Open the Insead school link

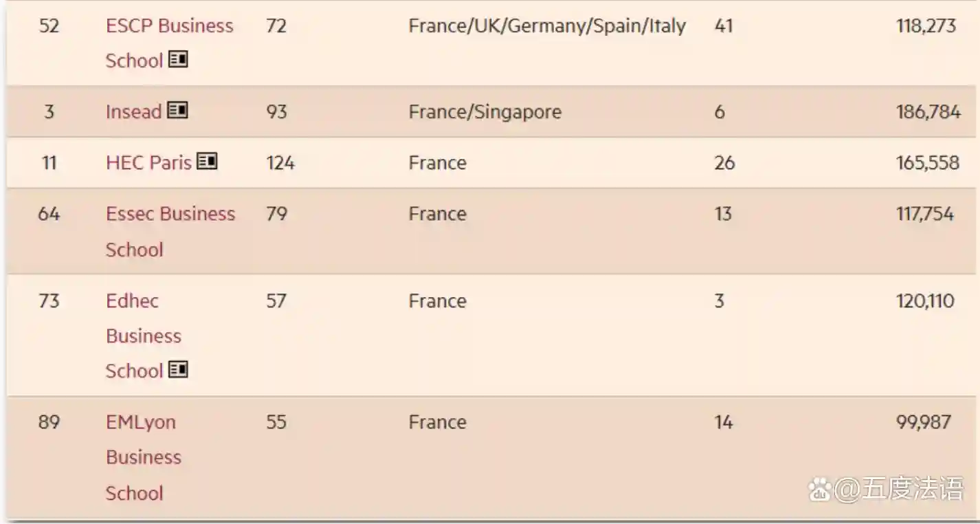[x=133, y=111]
